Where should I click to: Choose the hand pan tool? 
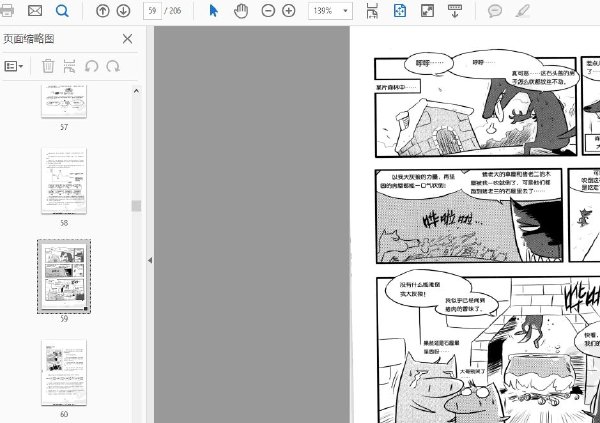[241, 11]
